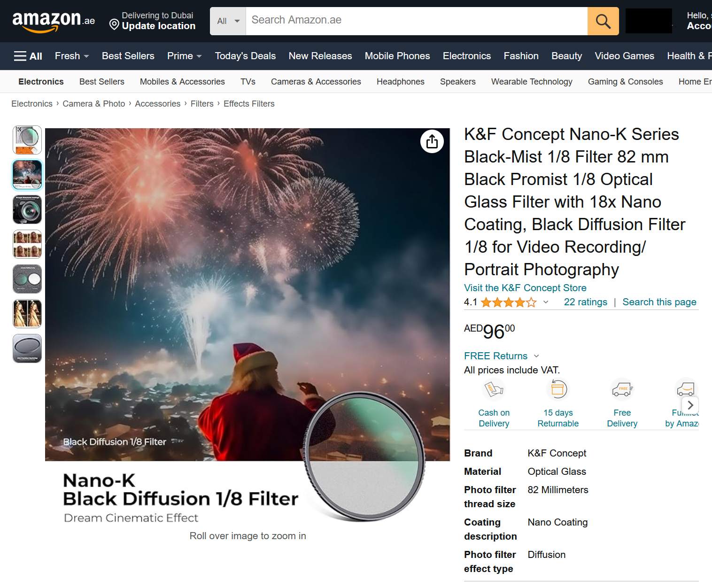Click the AED 96.00 price
This screenshot has height=588, width=712.
489,331
